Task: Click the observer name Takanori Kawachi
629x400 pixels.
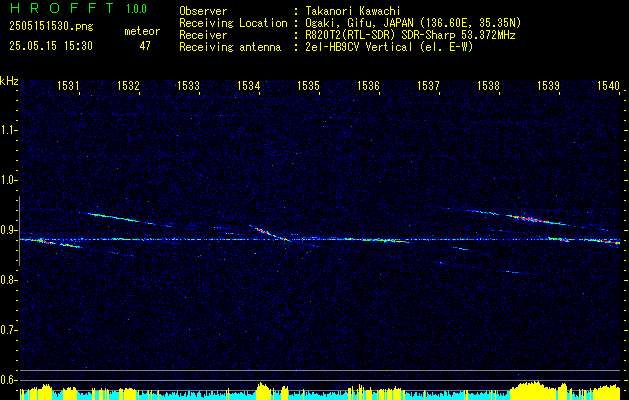Action: (353, 11)
